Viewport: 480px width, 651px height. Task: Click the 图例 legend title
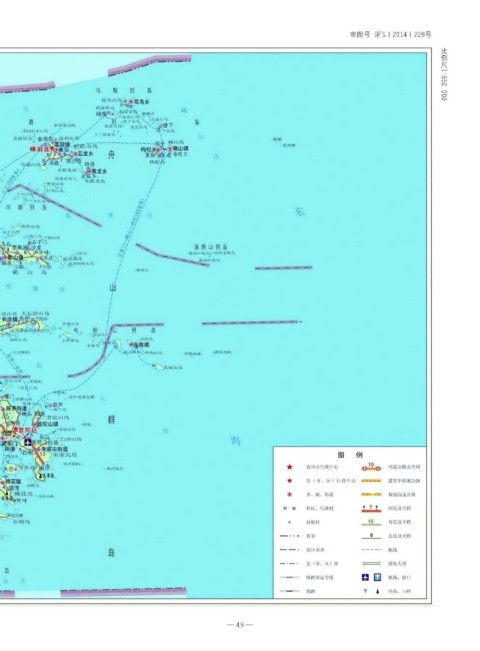click(x=350, y=455)
